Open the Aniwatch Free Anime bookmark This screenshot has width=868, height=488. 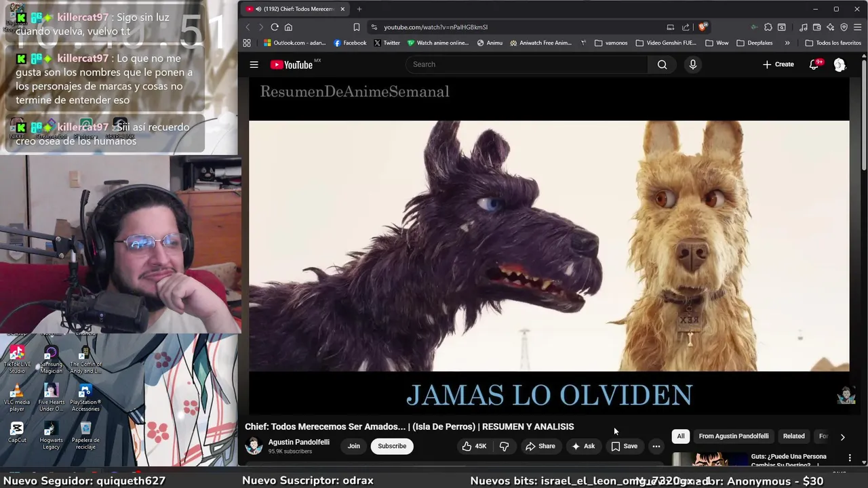point(540,43)
